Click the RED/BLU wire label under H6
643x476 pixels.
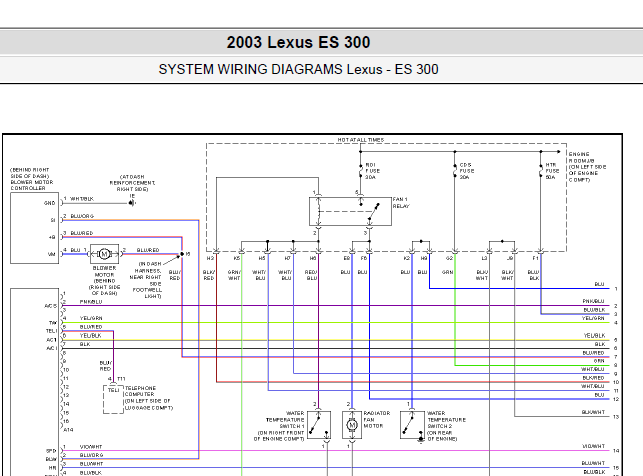pyautogui.click(x=311, y=275)
